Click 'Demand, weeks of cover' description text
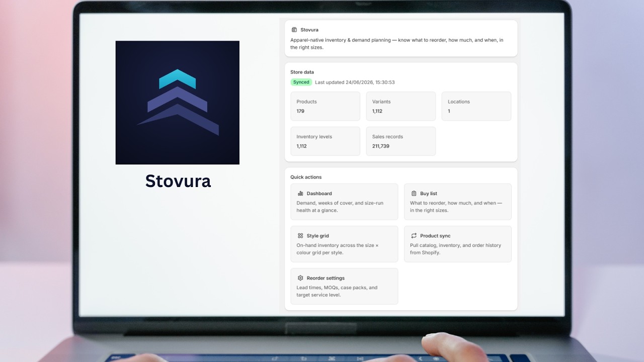The width and height of the screenshot is (644, 362). tap(340, 207)
